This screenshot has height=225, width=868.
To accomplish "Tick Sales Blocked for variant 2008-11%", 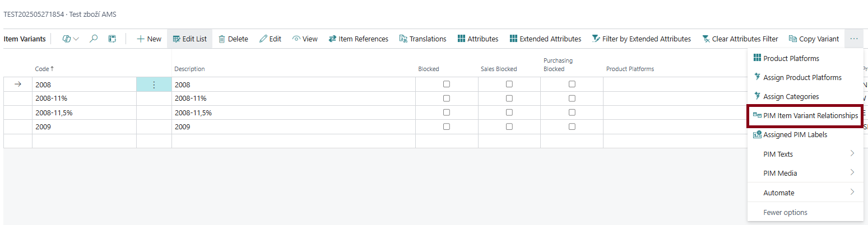I will [x=509, y=98].
